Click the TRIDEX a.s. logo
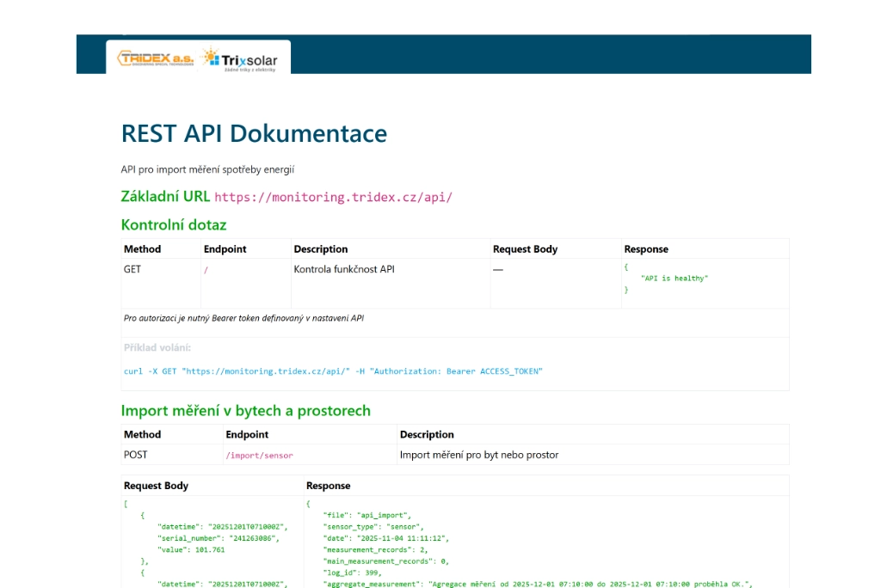Image resolution: width=881 pixels, height=588 pixels. [155, 58]
